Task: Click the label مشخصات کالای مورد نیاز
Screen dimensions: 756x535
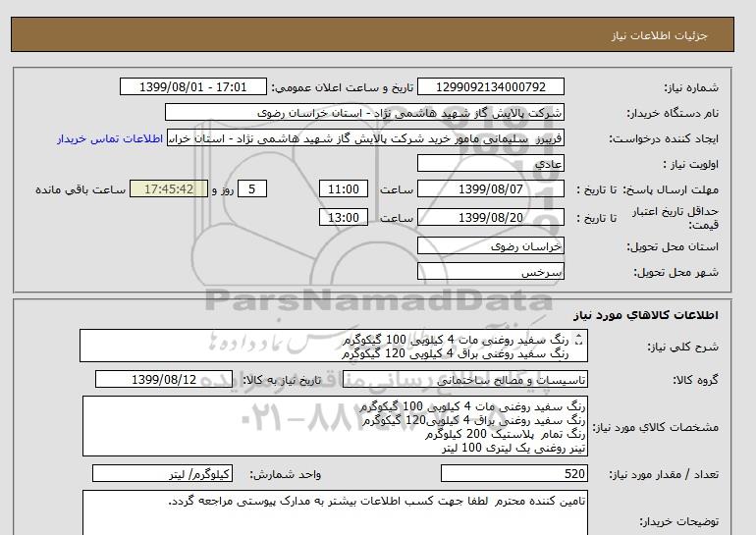Action: coord(655,427)
